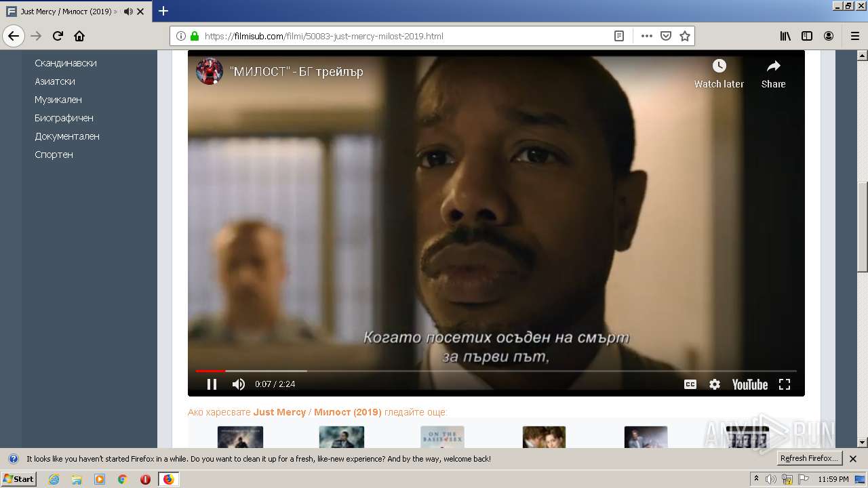This screenshot has height=488, width=868.
Task: Open page actions three-dot menu
Action: click(646, 36)
